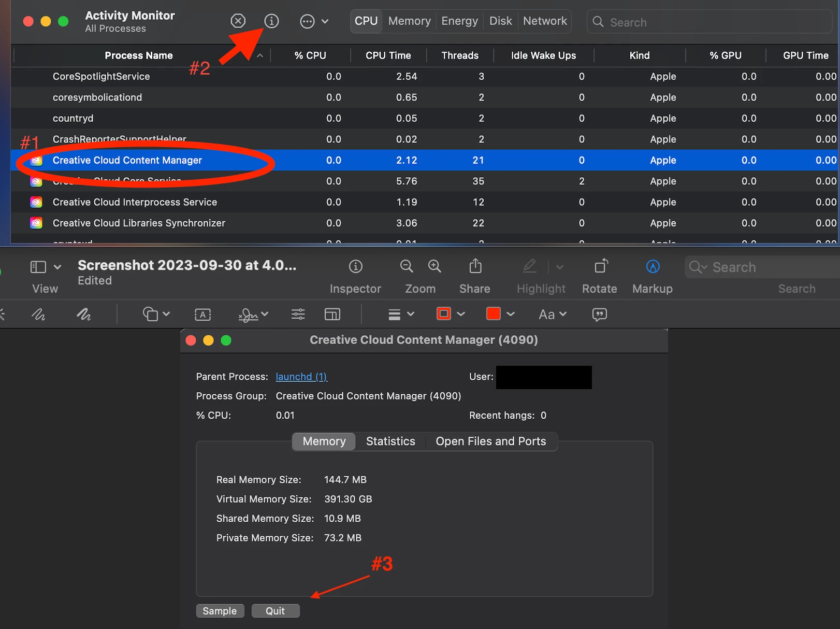This screenshot has height=629, width=840.
Task: Open the Sign signature tool
Action: (248, 314)
